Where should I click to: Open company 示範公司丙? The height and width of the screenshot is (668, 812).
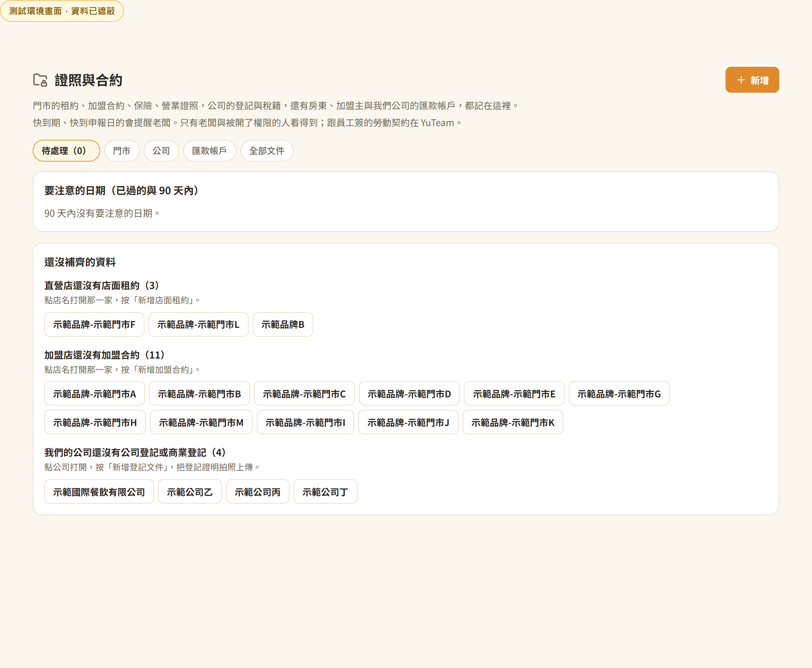tap(257, 491)
